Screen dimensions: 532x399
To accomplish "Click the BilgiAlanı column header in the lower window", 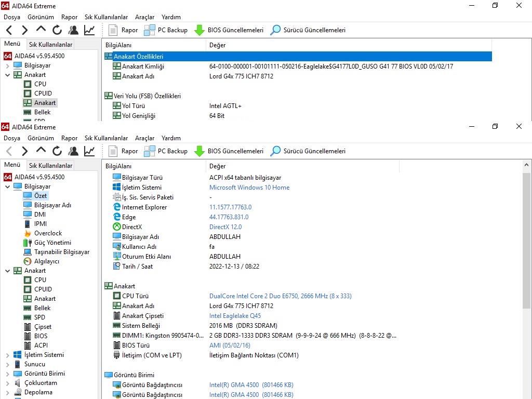I will pos(154,166).
